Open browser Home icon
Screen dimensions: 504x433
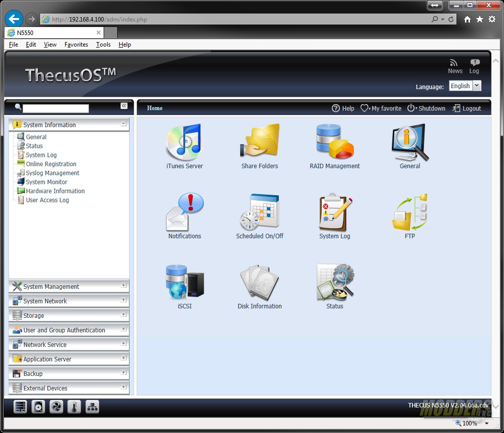point(467,20)
